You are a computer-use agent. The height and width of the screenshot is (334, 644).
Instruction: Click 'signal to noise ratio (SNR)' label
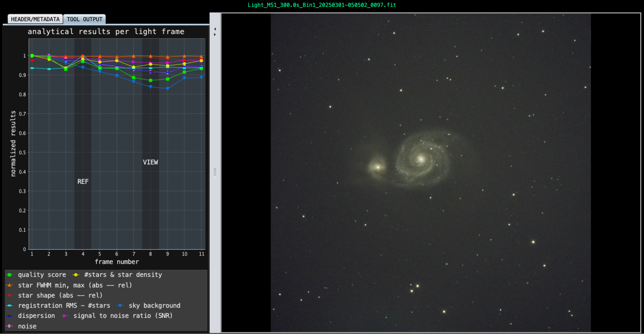123,316
